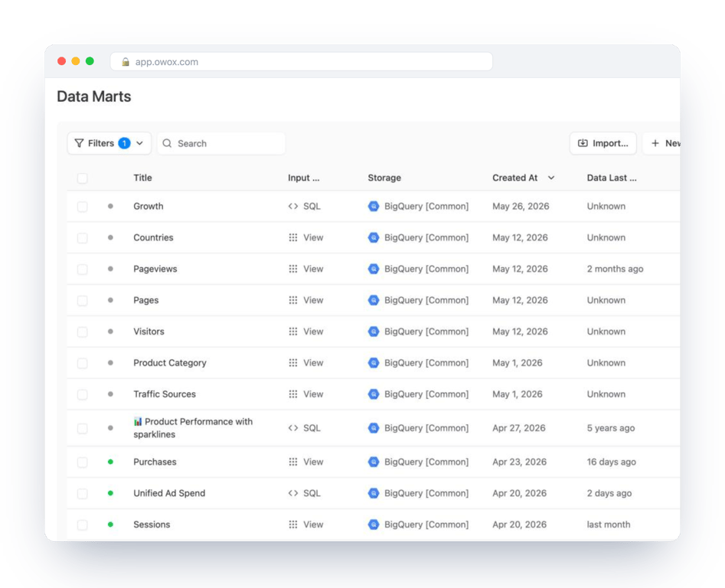This screenshot has width=725, height=588.
Task: Click the gray status dot for Growth
Action: 110,206
